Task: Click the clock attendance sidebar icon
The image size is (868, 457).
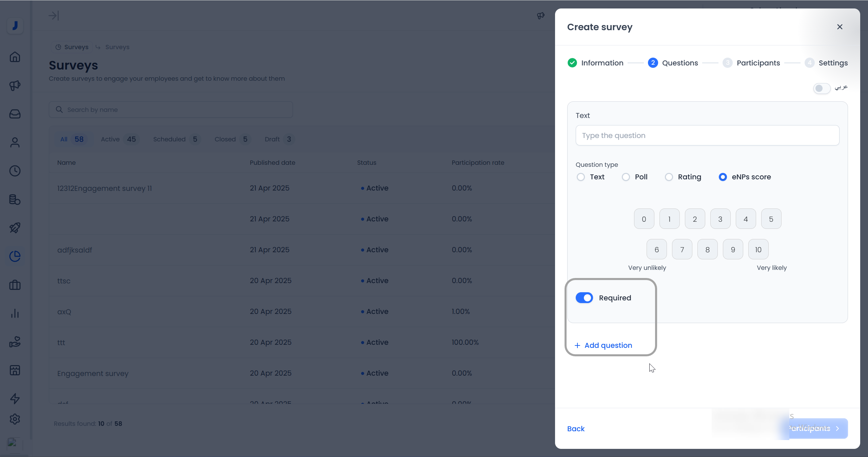Action: (15, 171)
